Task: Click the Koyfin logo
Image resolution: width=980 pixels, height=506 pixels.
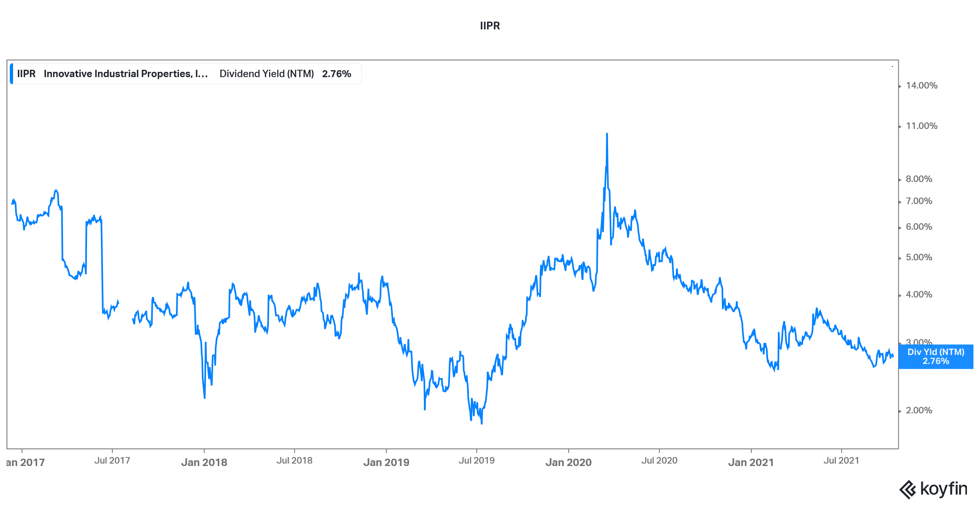Action: (x=933, y=489)
